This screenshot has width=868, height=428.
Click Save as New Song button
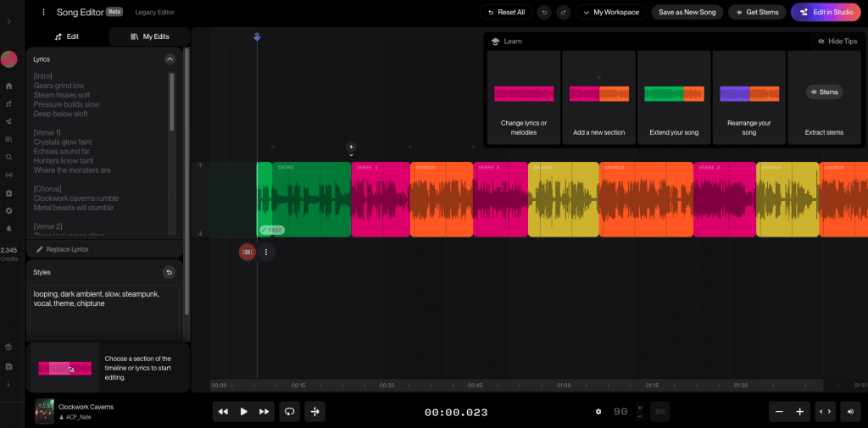687,12
